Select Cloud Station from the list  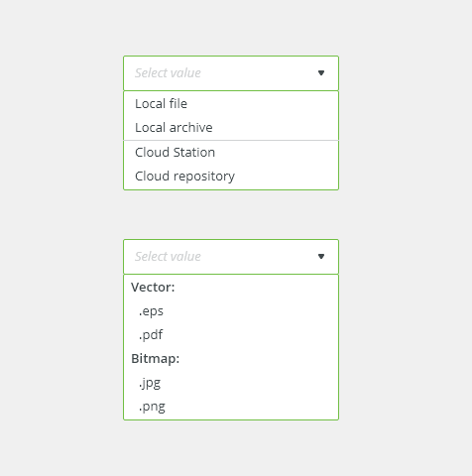pyautogui.click(x=231, y=153)
